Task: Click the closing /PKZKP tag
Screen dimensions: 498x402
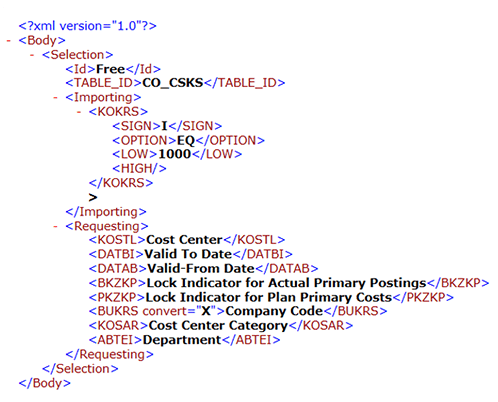Action: (x=423, y=297)
